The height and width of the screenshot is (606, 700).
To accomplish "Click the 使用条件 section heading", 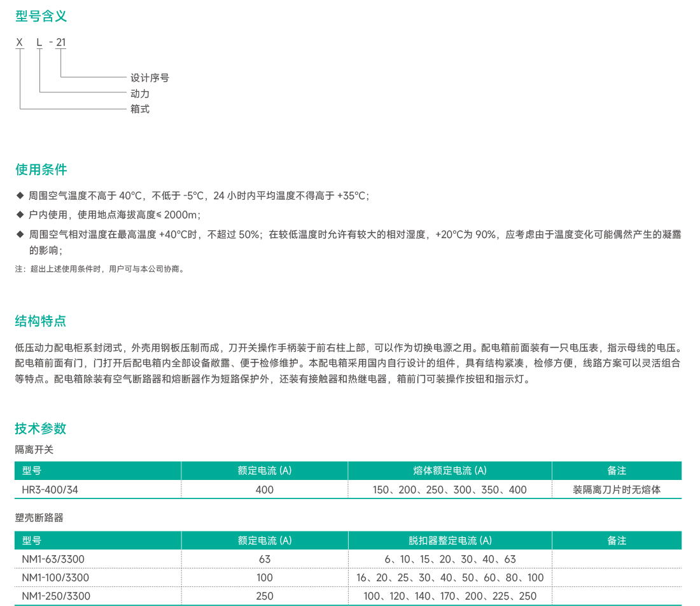I will click(41, 169).
